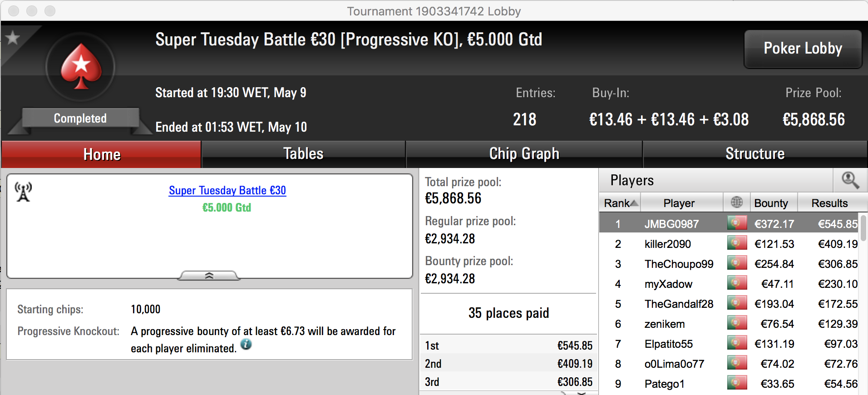Select player TheChoupo99 row

tap(729, 264)
